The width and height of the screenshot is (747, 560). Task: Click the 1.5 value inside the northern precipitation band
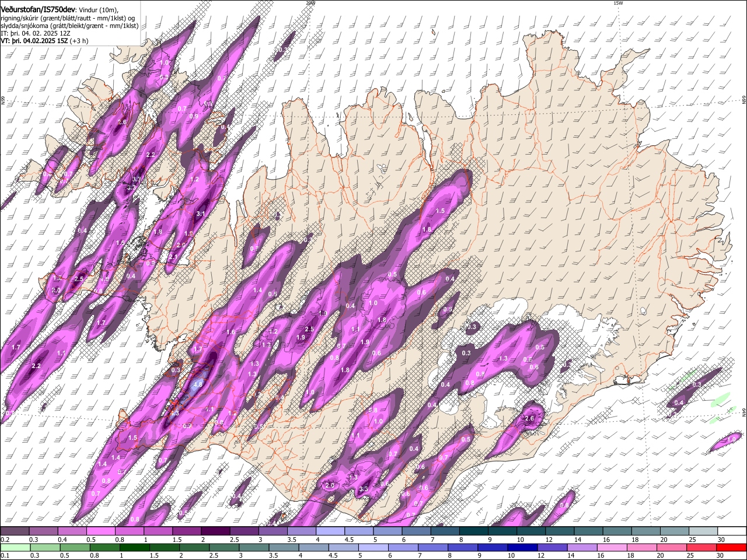[440, 211]
